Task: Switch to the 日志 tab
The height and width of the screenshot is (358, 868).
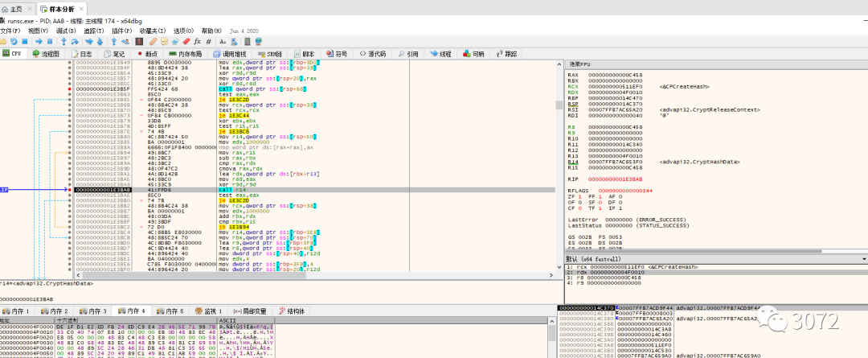Action: pos(82,54)
